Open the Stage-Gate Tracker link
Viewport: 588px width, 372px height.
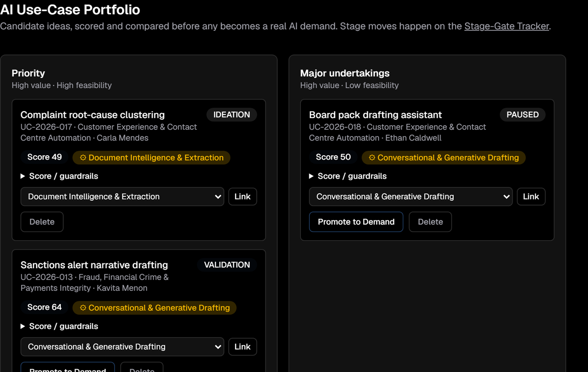click(x=507, y=26)
